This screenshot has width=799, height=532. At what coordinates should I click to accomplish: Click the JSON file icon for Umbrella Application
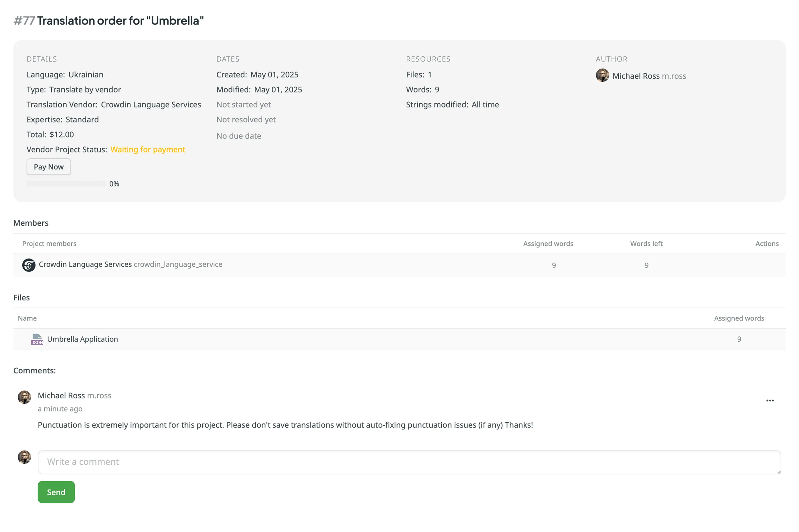tap(37, 339)
